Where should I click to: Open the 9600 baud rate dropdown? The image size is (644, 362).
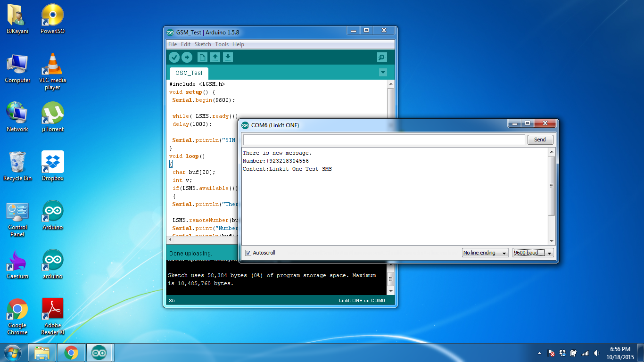533,253
